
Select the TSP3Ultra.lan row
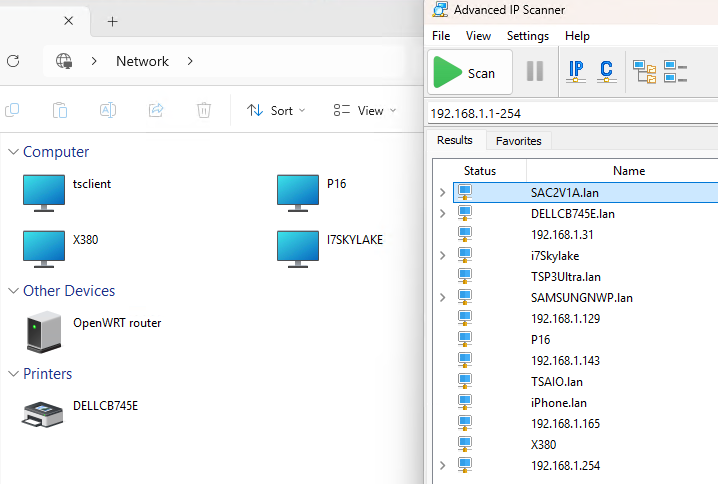click(586, 277)
